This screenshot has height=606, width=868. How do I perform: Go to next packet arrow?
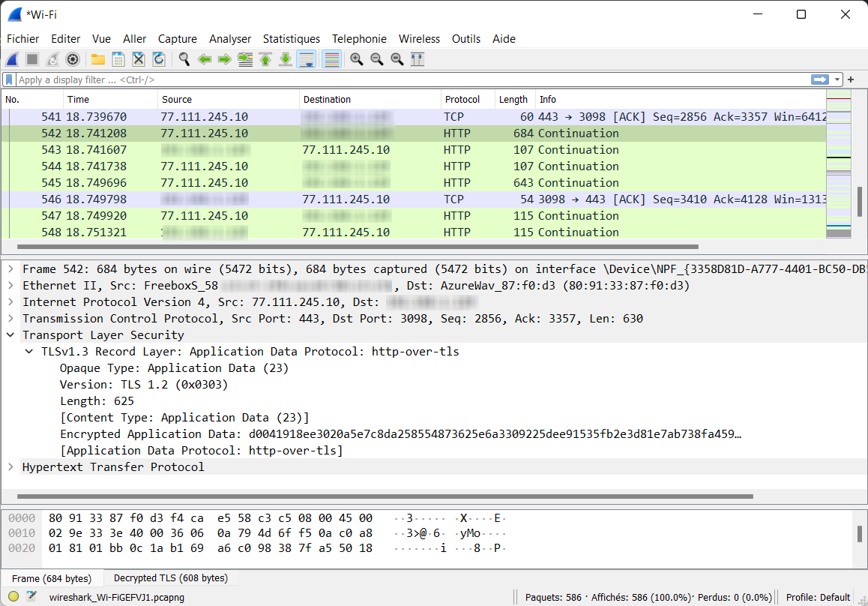[x=225, y=59]
